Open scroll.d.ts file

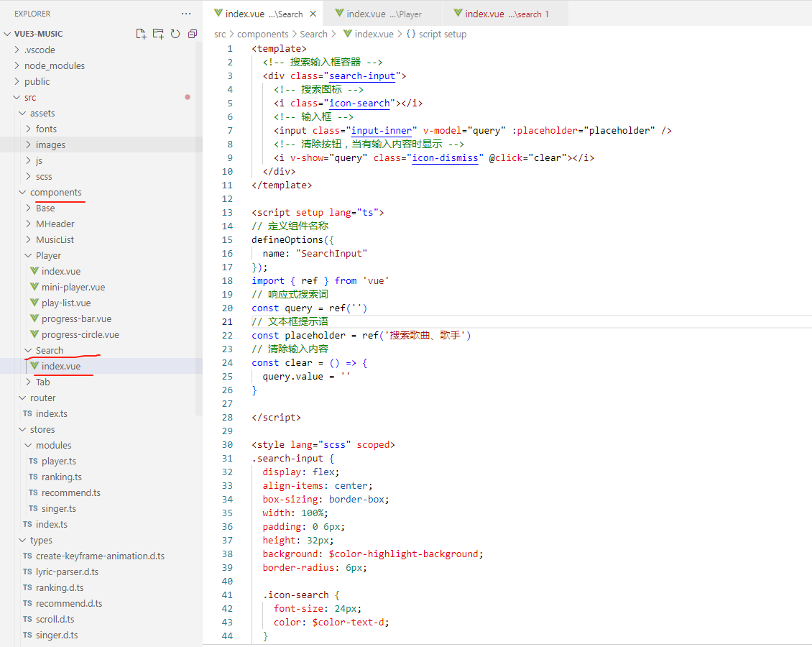pyautogui.click(x=55, y=619)
